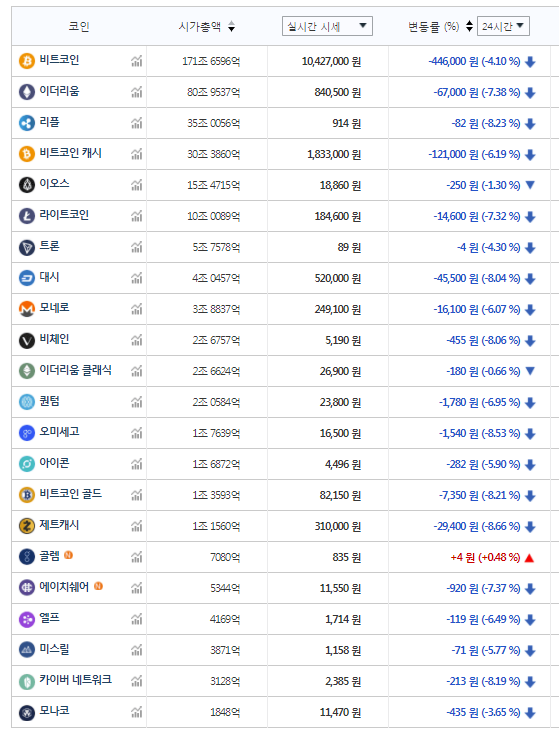
Task: Select the market cap 2조 0584억
Action: [x=216, y=402]
